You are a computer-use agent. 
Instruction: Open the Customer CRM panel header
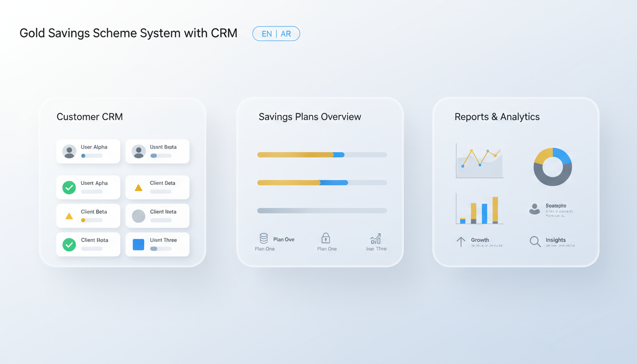[90, 117]
